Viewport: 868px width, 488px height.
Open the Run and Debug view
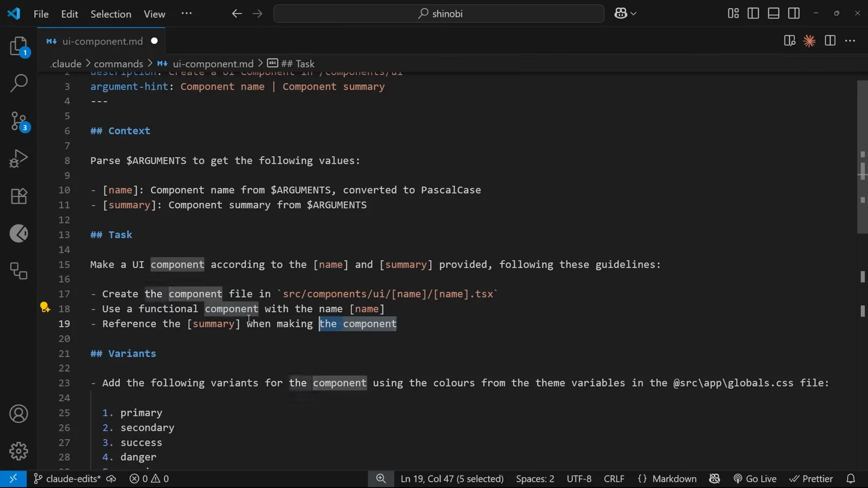click(x=19, y=158)
